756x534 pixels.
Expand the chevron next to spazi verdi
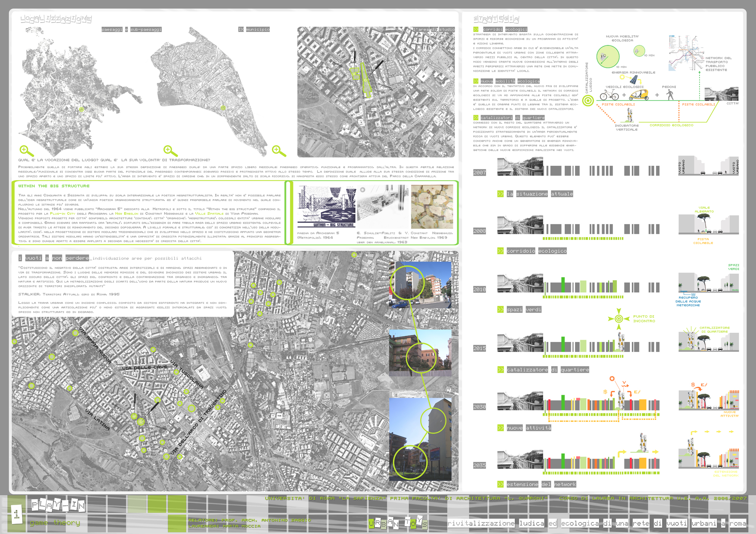coord(500,309)
